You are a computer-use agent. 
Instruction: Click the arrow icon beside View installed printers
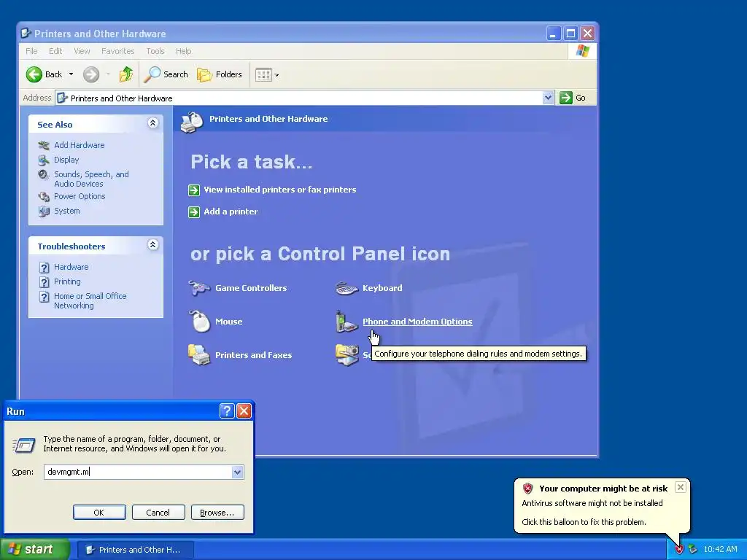194,190
